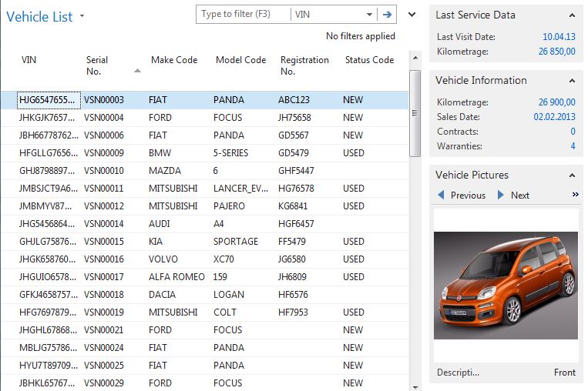Open Warranties count 4 link
This screenshot has width=588, height=391.
point(573,146)
